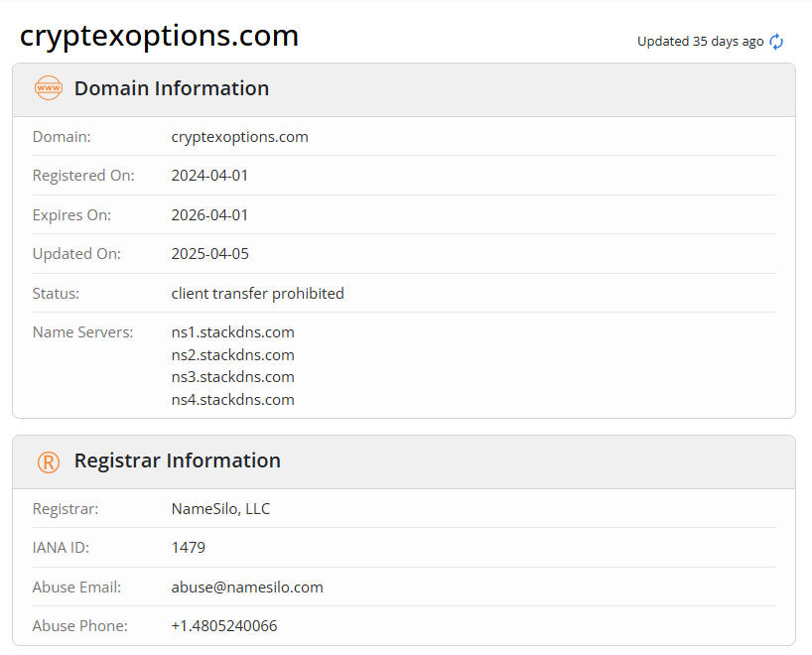
Task: Click the Registrar Information header
Action: coord(177,460)
